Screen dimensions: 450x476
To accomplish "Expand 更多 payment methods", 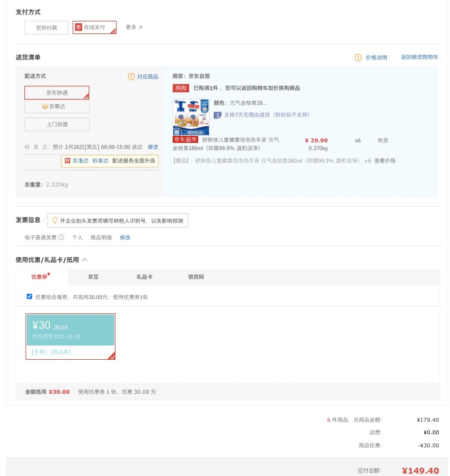I will click(x=134, y=27).
